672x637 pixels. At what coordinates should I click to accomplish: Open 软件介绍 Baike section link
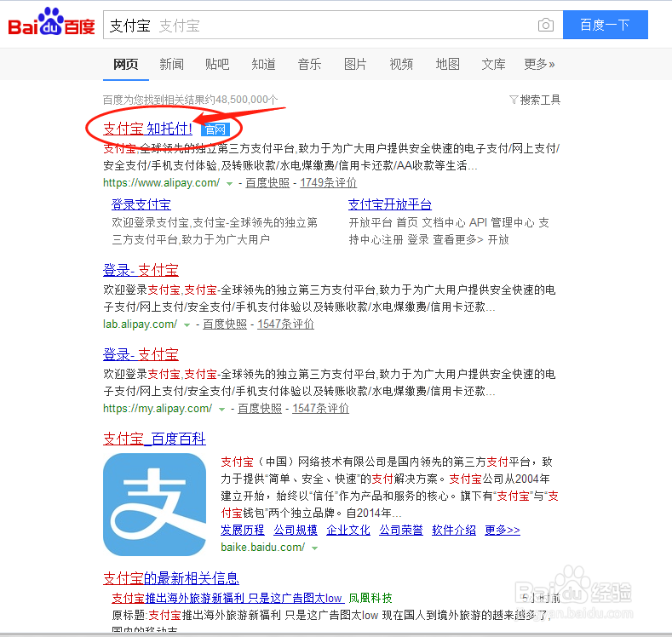point(454,531)
